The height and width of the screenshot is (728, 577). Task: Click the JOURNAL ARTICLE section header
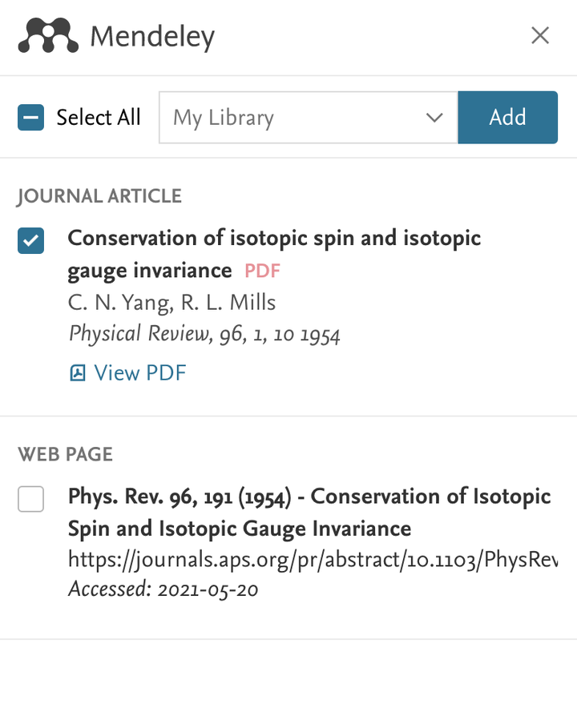(99, 196)
